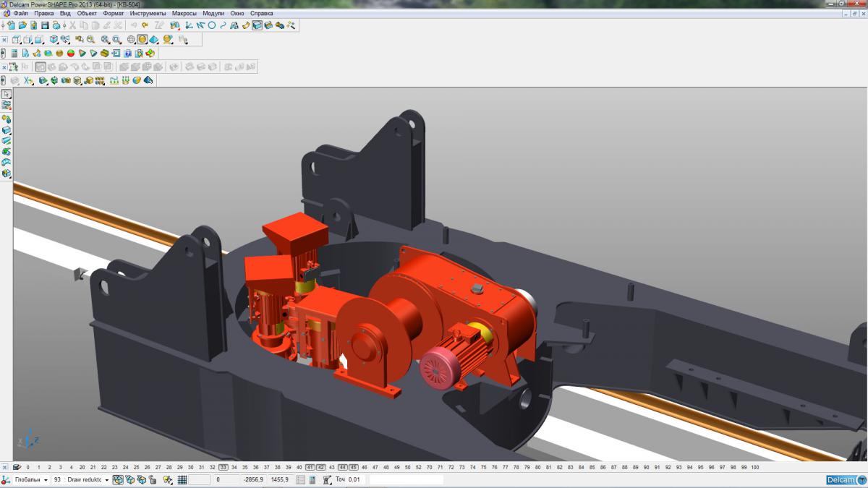Open the Файл menu
The height and width of the screenshot is (488, 868).
tap(20, 13)
